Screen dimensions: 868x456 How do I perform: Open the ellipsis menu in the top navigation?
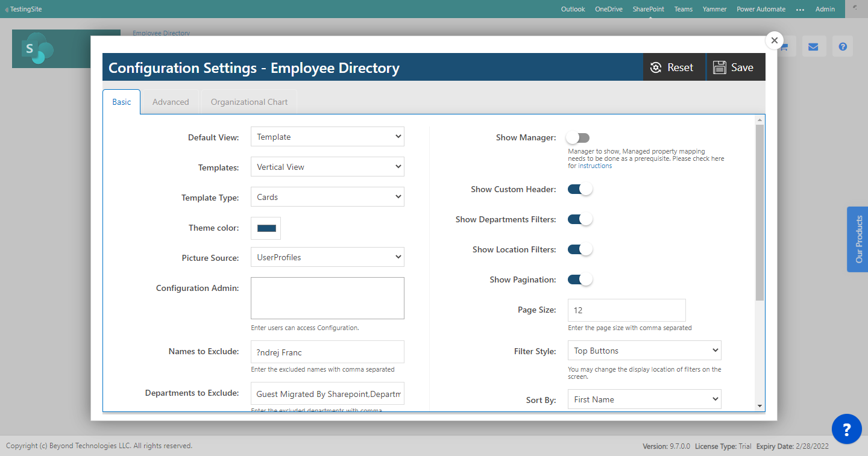pyautogui.click(x=800, y=9)
